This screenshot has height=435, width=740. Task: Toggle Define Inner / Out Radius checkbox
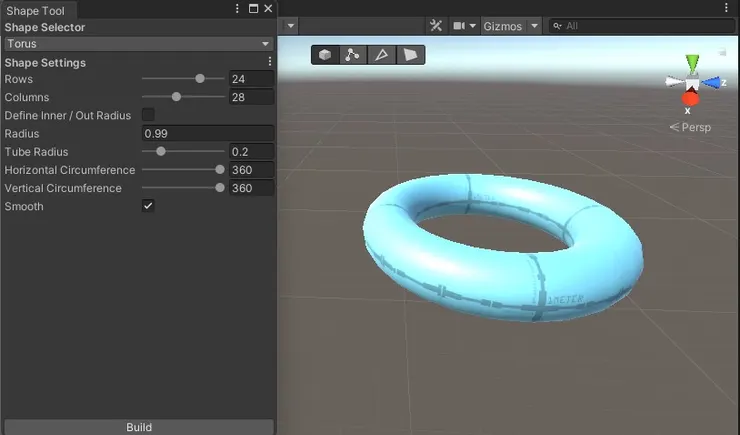(x=148, y=115)
